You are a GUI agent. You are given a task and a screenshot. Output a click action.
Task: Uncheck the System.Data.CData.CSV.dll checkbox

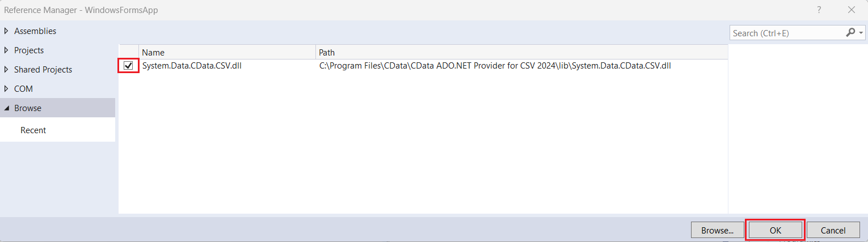(x=129, y=66)
